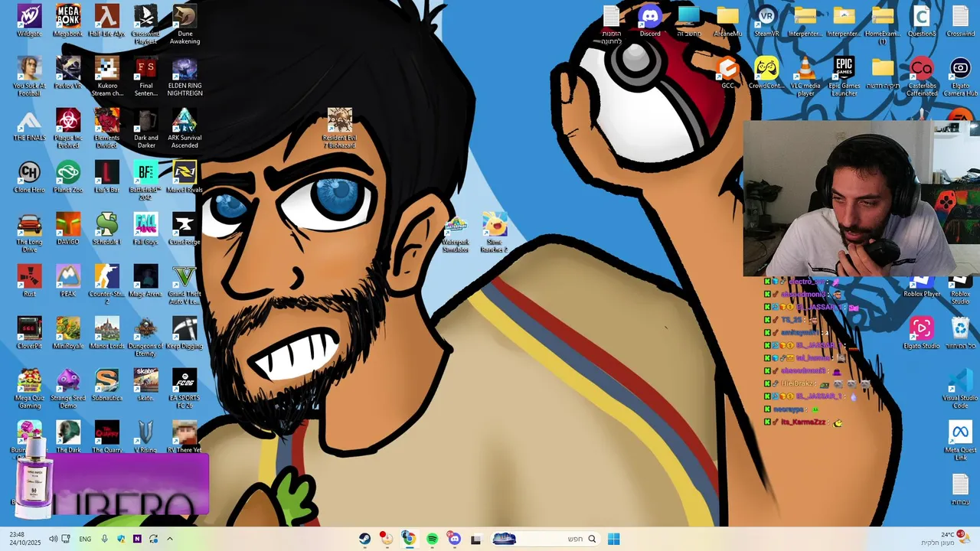
Task: Select the Rust game icon
Action: [29, 281]
